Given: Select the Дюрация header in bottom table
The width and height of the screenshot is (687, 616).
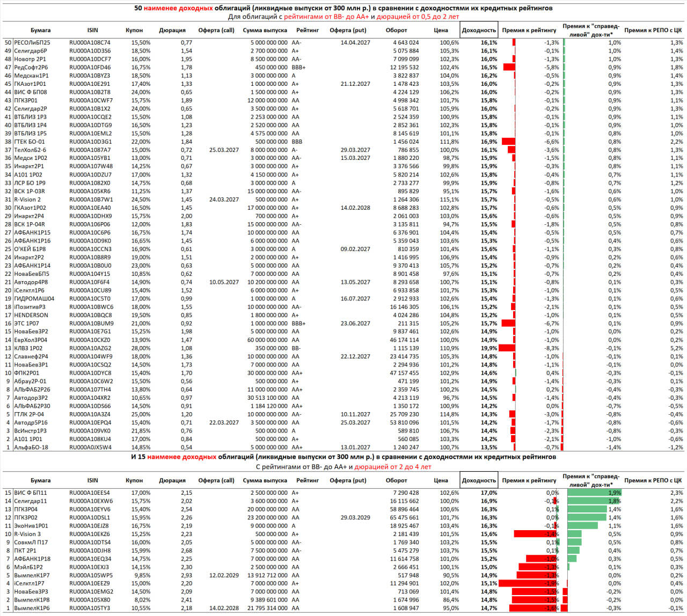Looking at the screenshot, I should (172, 480).
